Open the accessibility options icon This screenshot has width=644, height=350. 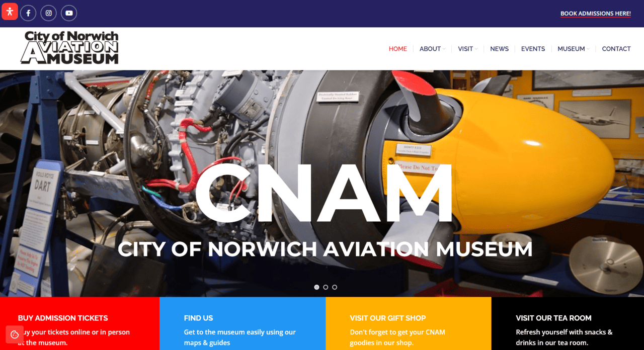tap(10, 12)
